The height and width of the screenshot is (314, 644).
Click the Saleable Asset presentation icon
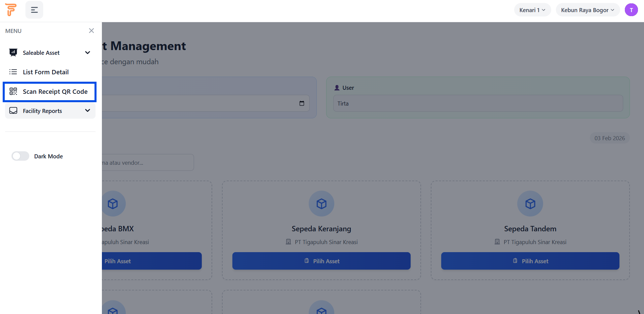click(13, 52)
